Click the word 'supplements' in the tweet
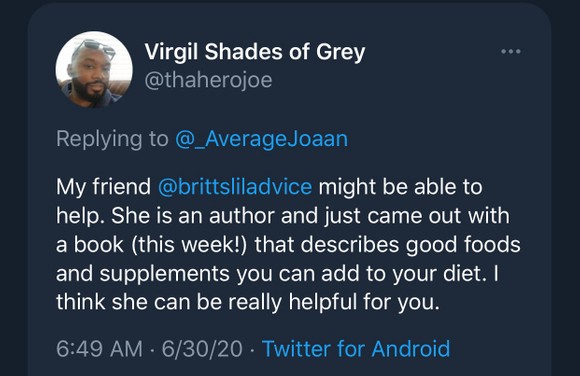580x376 pixels. 165,274
